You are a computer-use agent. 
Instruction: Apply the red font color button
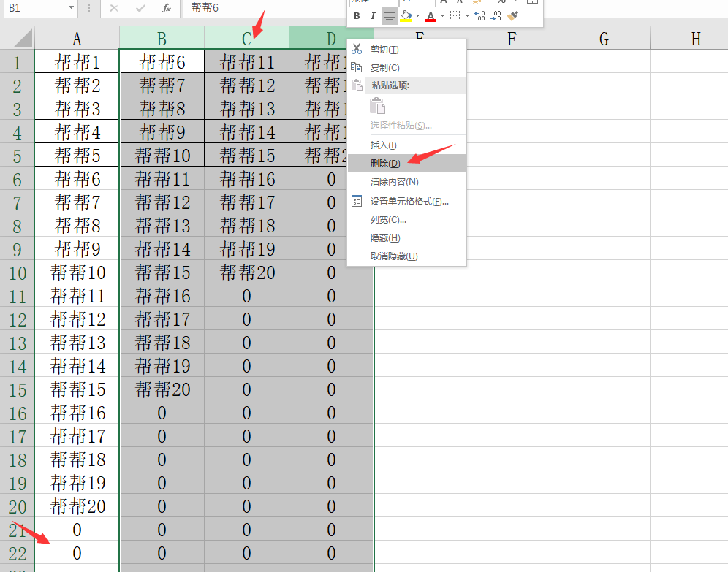[431, 16]
